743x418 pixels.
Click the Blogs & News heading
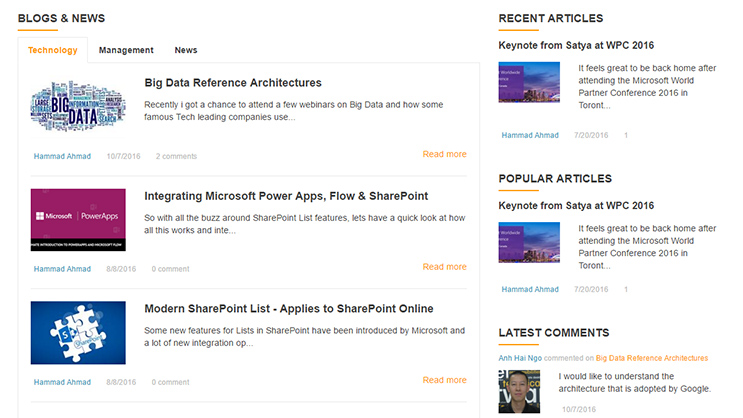pos(62,18)
